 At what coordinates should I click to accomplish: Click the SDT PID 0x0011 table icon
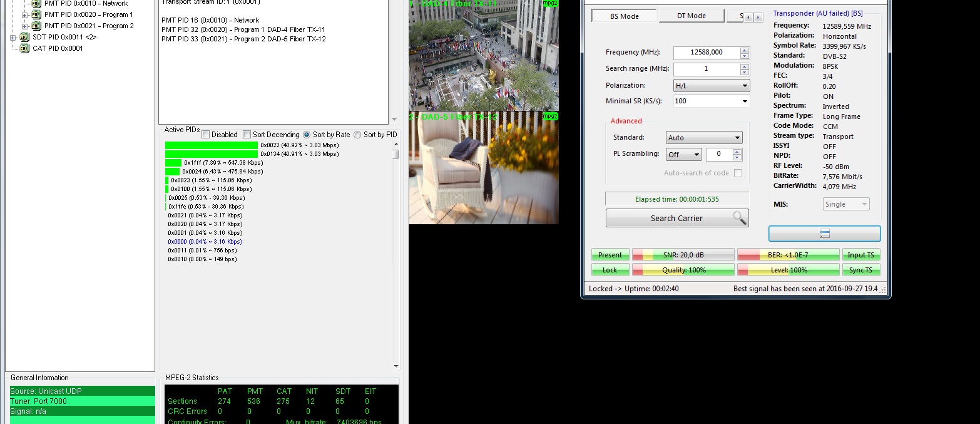24,38
